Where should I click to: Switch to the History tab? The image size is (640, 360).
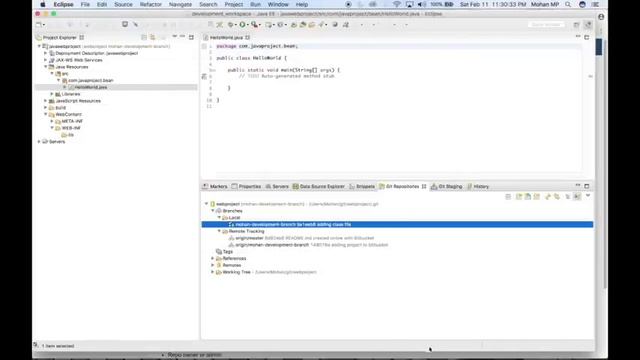pos(478,187)
